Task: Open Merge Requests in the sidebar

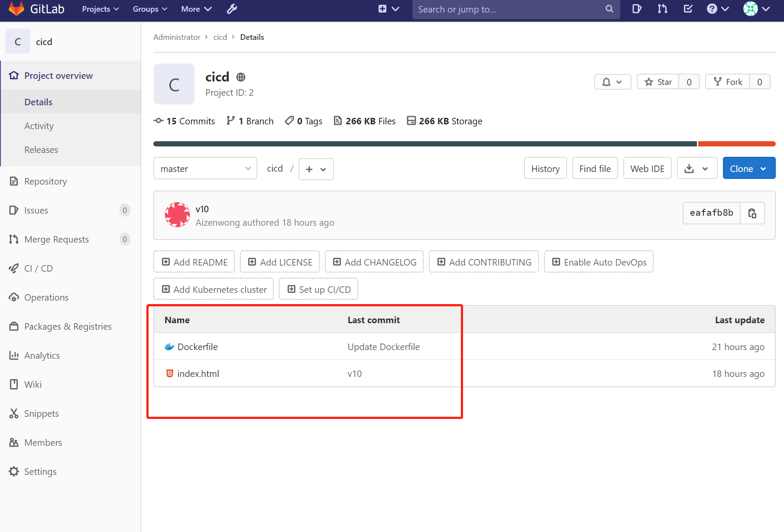Action: point(71,239)
